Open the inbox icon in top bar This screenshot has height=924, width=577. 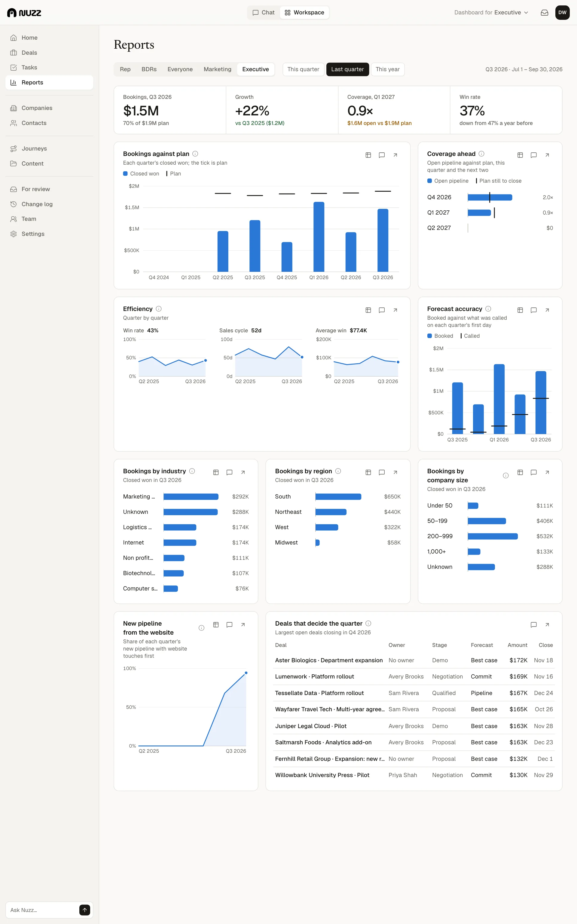pyautogui.click(x=544, y=13)
